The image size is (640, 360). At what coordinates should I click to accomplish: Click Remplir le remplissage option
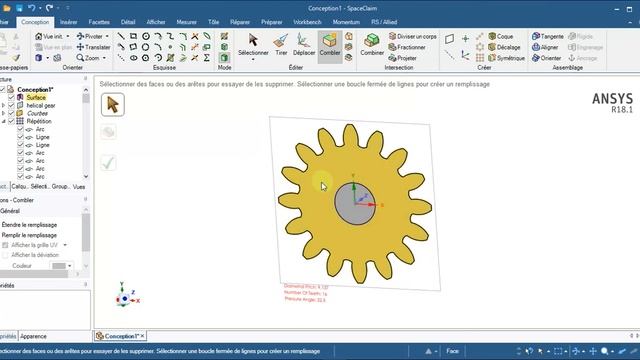(x=29, y=235)
